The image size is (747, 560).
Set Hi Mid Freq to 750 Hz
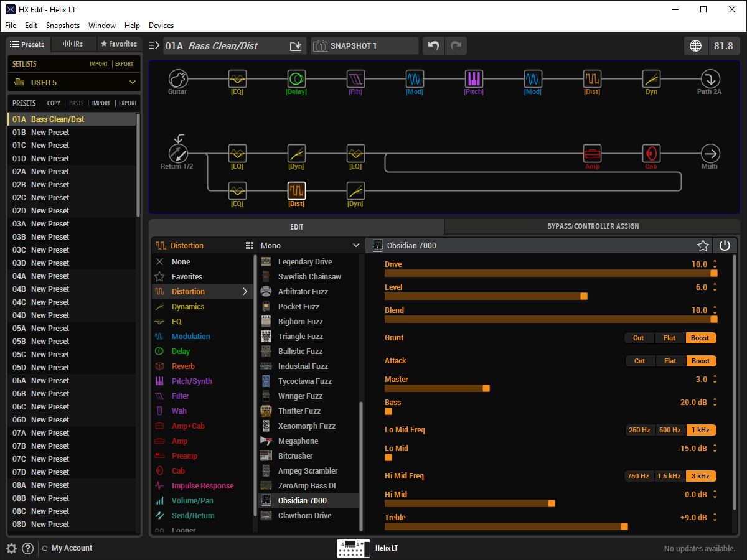[x=639, y=476]
